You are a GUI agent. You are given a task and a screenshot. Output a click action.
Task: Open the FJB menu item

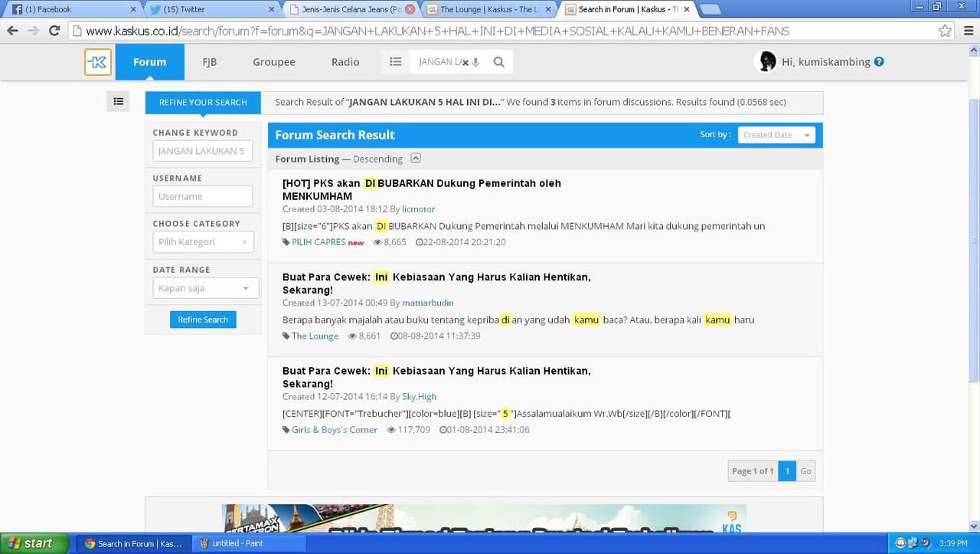(209, 62)
